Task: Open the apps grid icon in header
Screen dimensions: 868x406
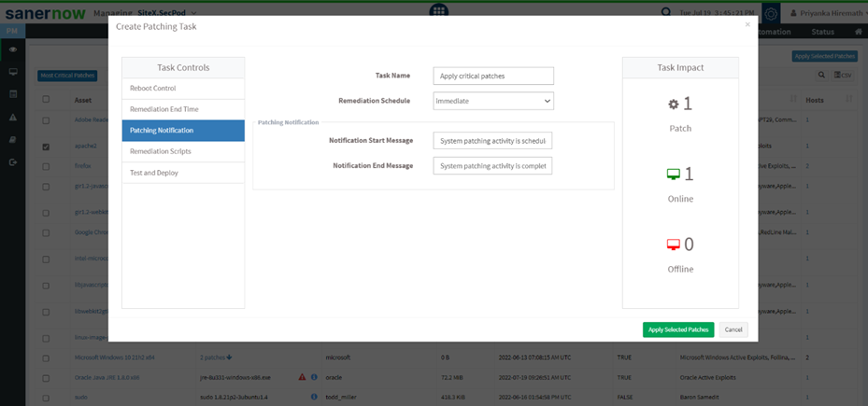Action: pos(439,11)
